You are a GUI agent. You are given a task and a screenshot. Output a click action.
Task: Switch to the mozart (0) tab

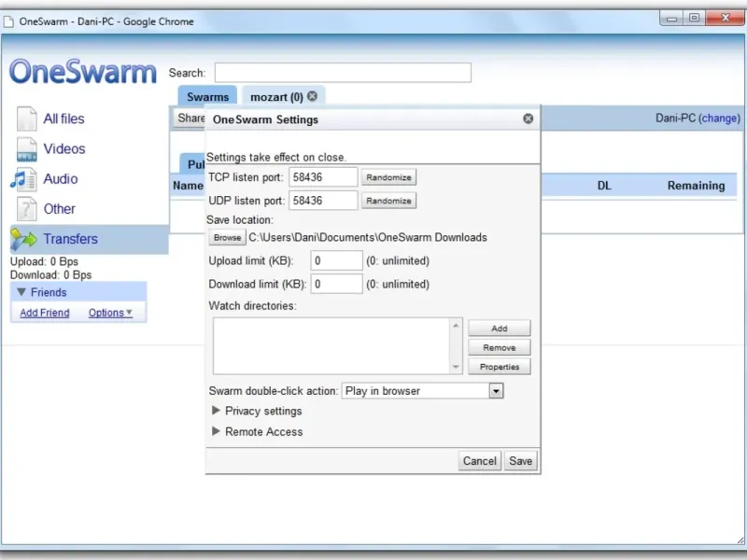[x=276, y=97]
